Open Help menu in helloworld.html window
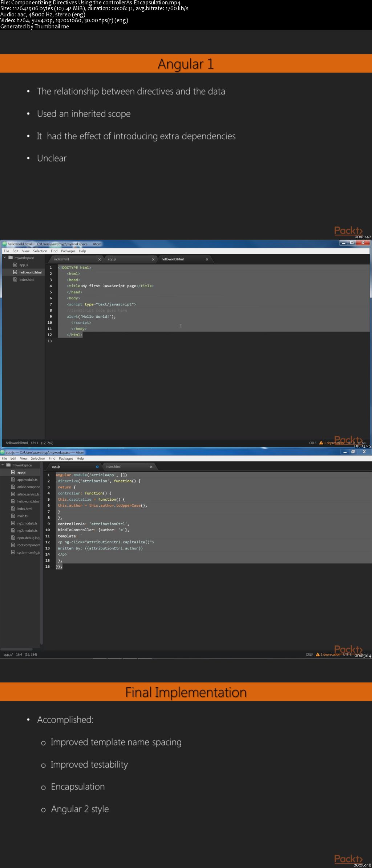Image resolution: width=372 pixels, height=868 pixels. (x=82, y=251)
